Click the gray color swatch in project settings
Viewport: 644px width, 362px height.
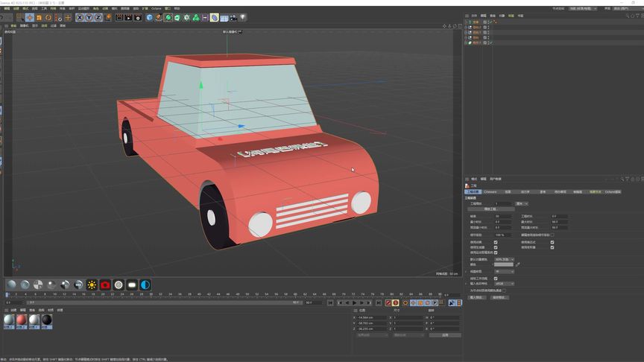coord(504,264)
